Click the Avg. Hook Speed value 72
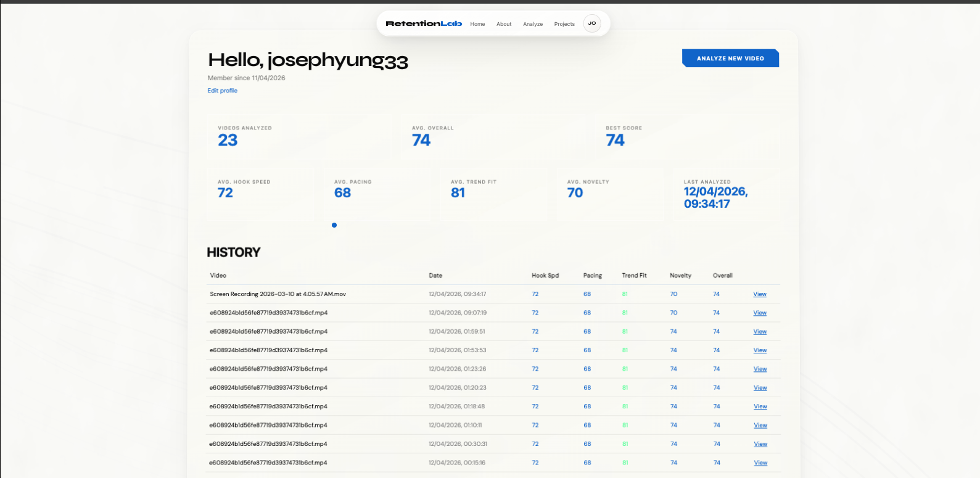 [x=225, y=192]
